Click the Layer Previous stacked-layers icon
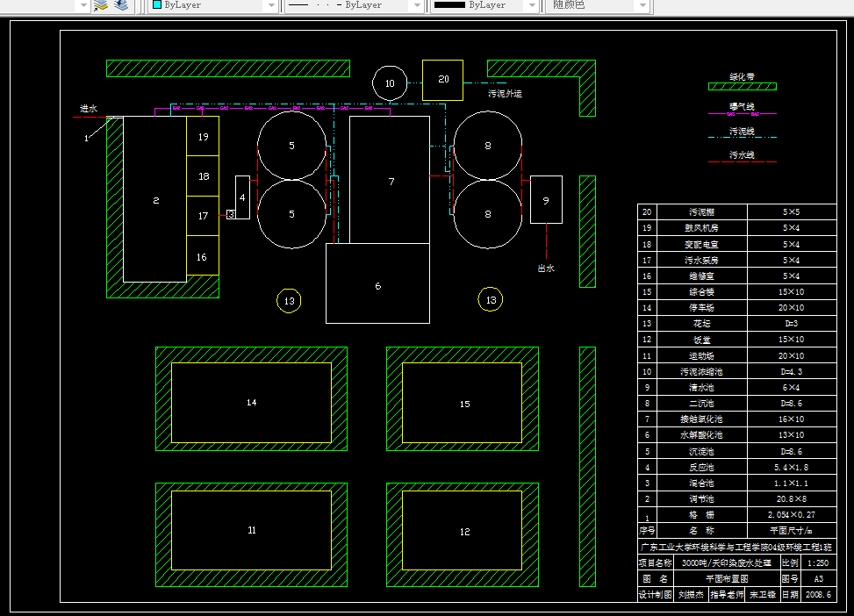This screenshot has width=854, height=616. [x=121, y=5]
